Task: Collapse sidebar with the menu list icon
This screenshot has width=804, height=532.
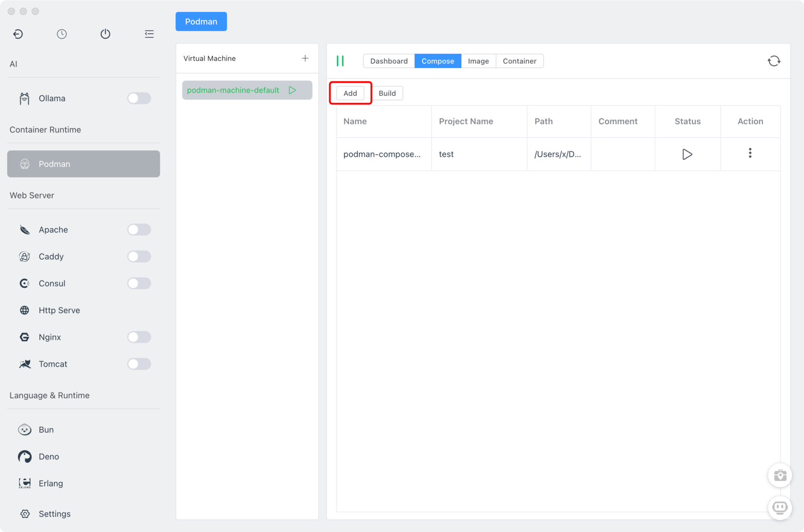Action: tap(149, 34)
